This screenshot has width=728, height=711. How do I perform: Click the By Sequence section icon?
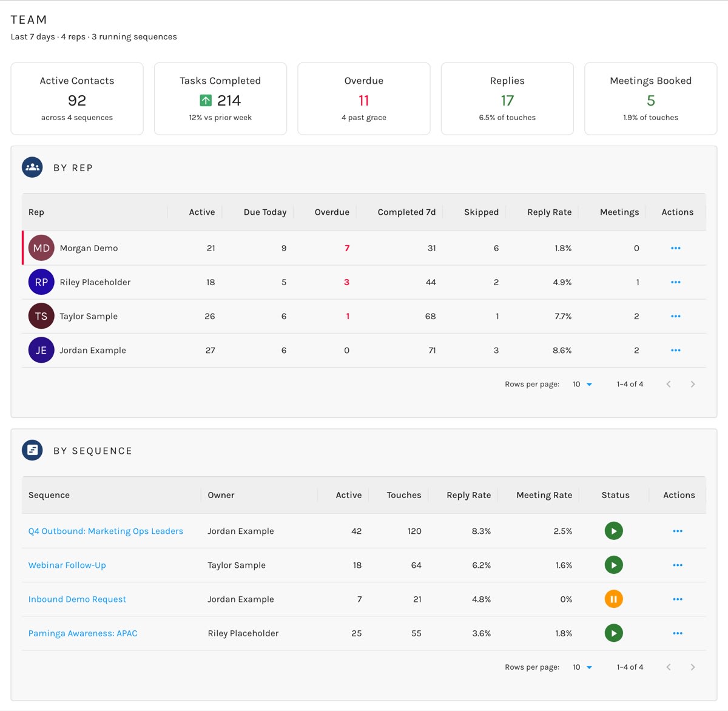(32, 450)
